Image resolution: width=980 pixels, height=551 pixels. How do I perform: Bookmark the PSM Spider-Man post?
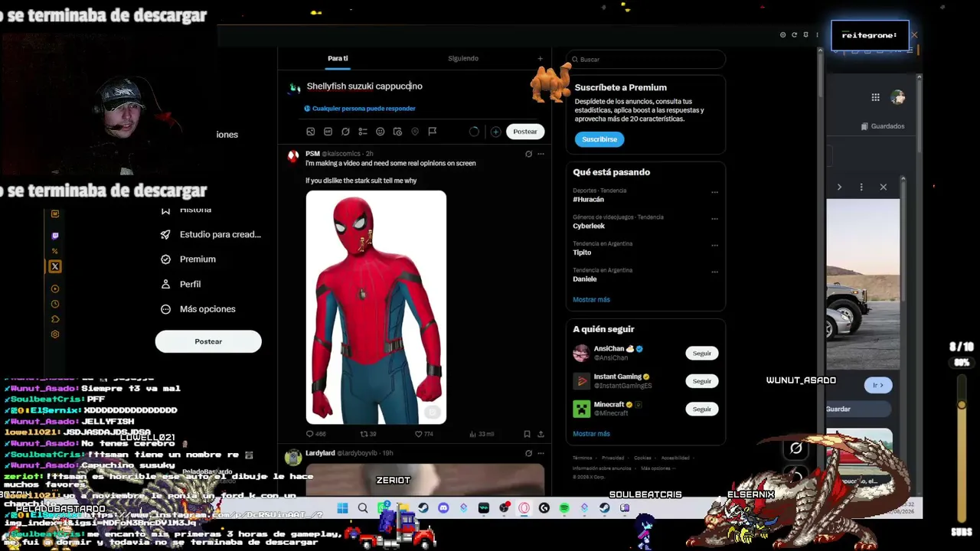click(527, 434)
